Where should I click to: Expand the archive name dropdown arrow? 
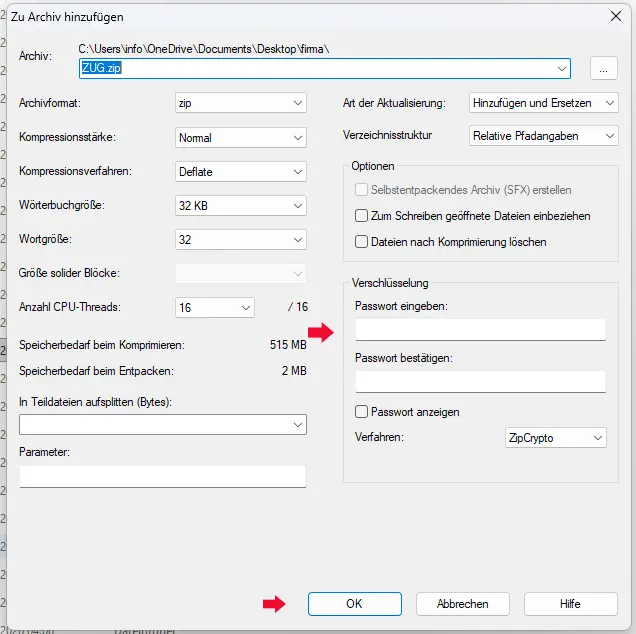click(x=562, y=68)
